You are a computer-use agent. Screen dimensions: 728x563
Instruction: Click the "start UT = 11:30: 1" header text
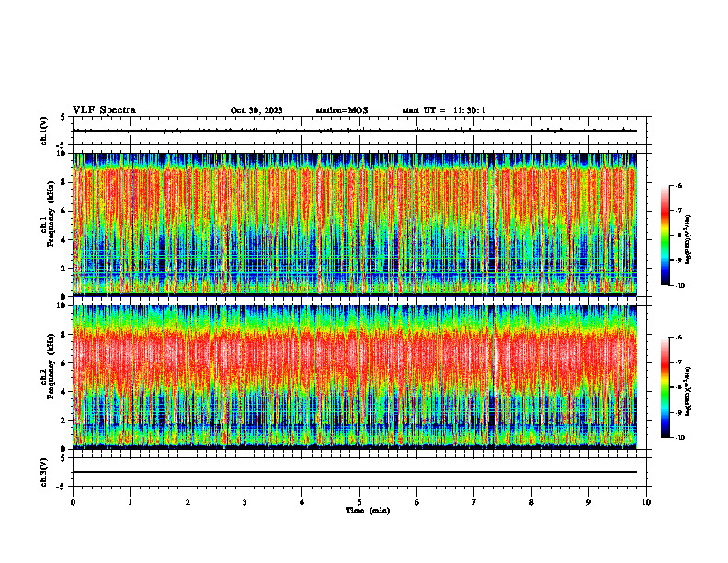click(x=444, y=110)
